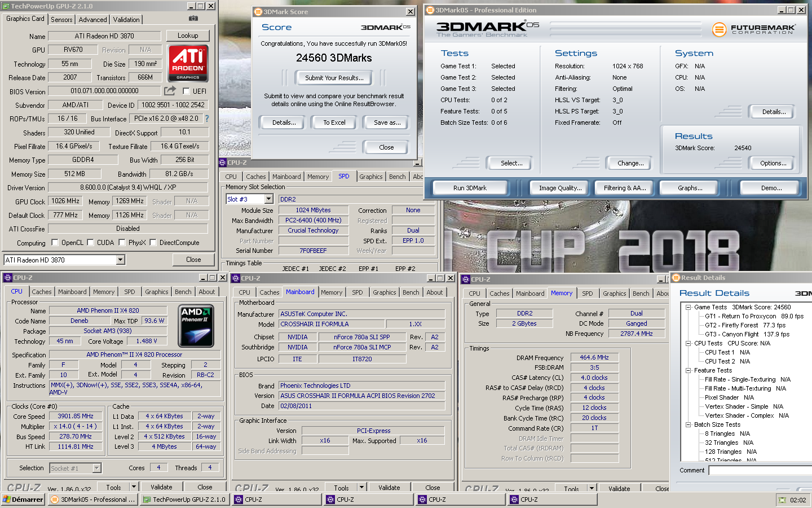Screen dimensions: 812x508
Task: Collapse the CPU Tests tree node
Action: 689,343
